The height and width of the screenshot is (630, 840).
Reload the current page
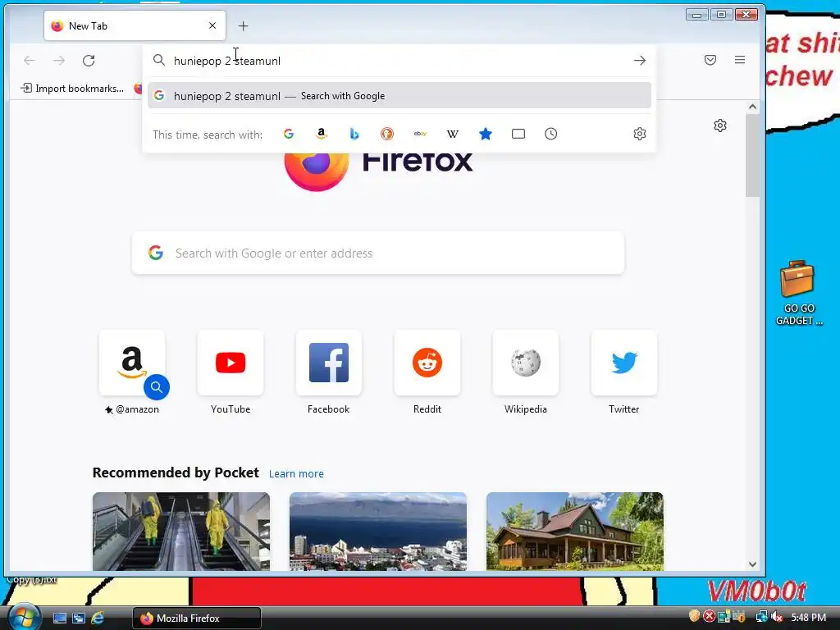click(x=89, y=61)
